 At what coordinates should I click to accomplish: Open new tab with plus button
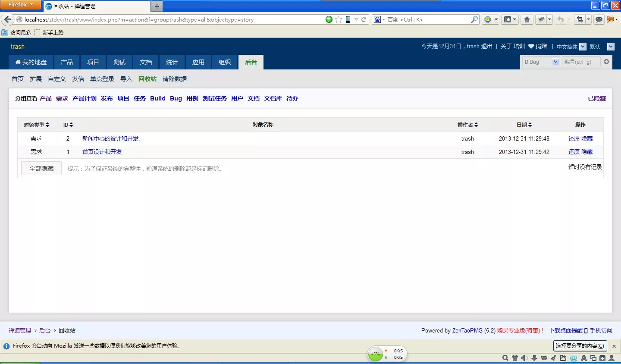[157, 6]
